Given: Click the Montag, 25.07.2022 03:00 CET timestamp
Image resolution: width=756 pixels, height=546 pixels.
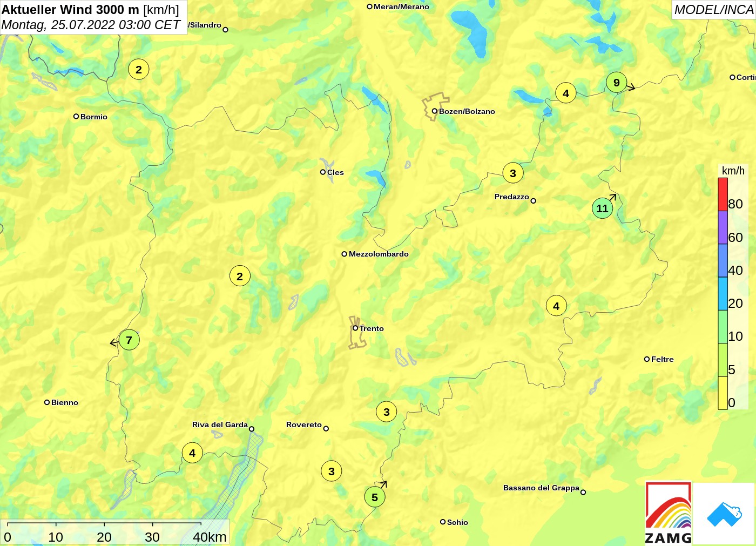Looking at the screenshot, I should pos(91,25).
